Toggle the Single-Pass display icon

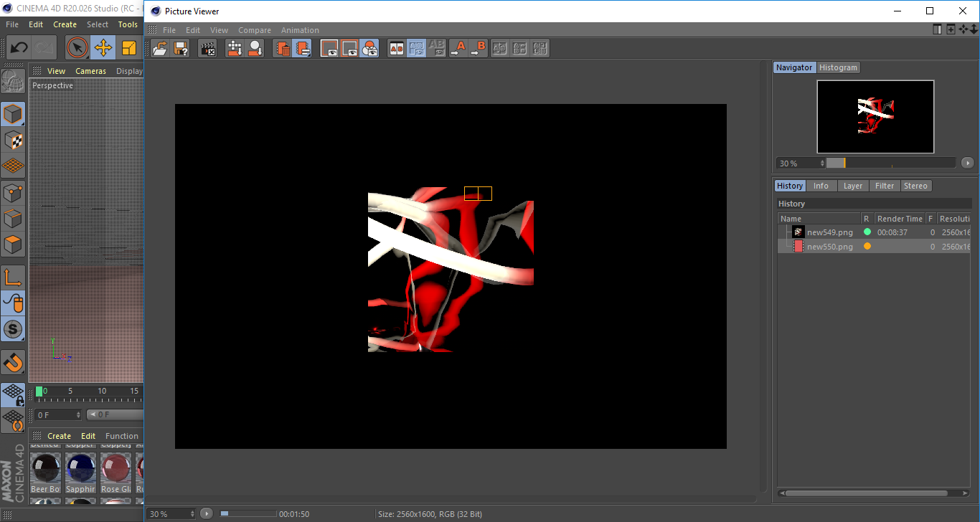tap(349, 49)
